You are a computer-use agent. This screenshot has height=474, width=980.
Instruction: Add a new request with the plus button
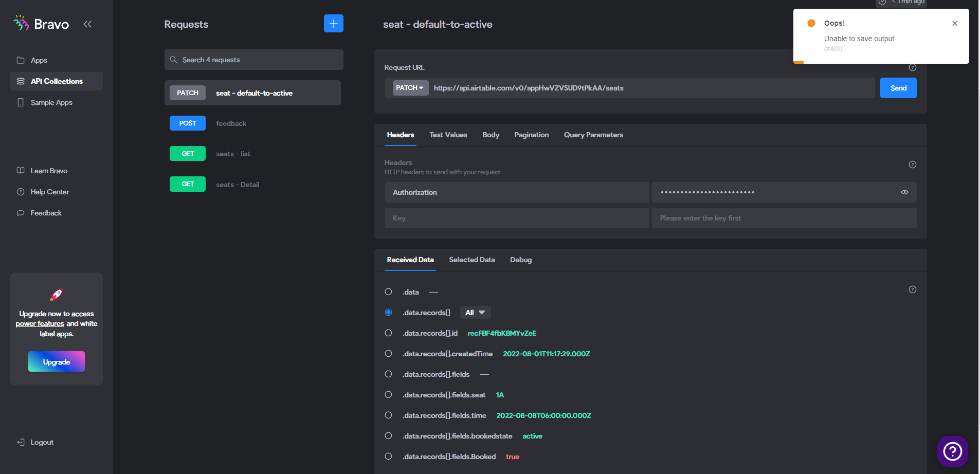coord(334,24)
